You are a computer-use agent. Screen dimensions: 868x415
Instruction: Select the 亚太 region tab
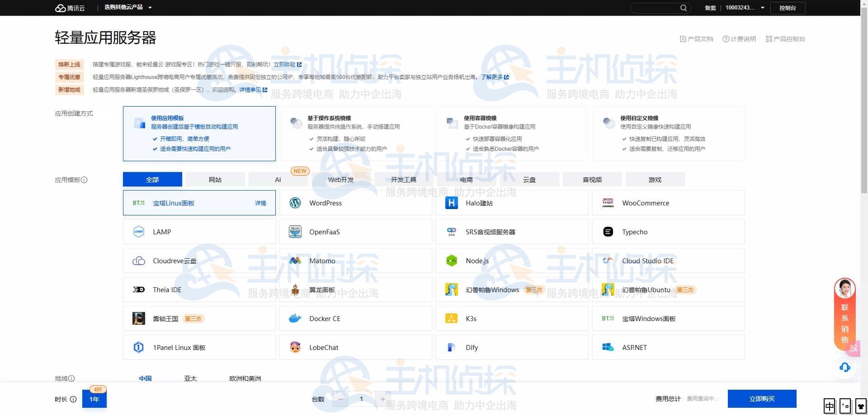(x=190, y=378)
